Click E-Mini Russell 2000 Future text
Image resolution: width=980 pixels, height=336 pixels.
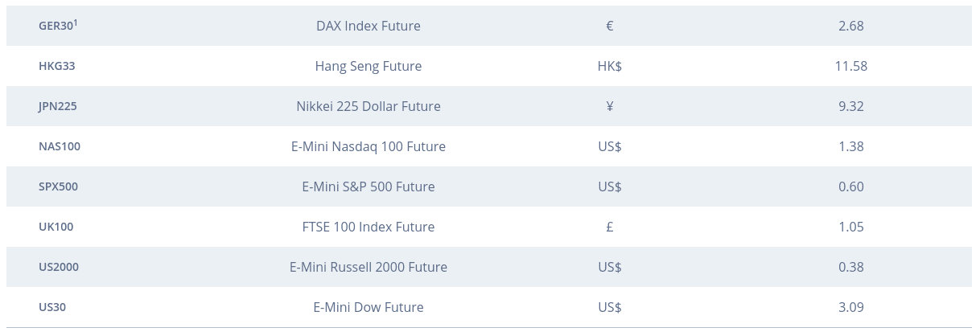point(369,267)
